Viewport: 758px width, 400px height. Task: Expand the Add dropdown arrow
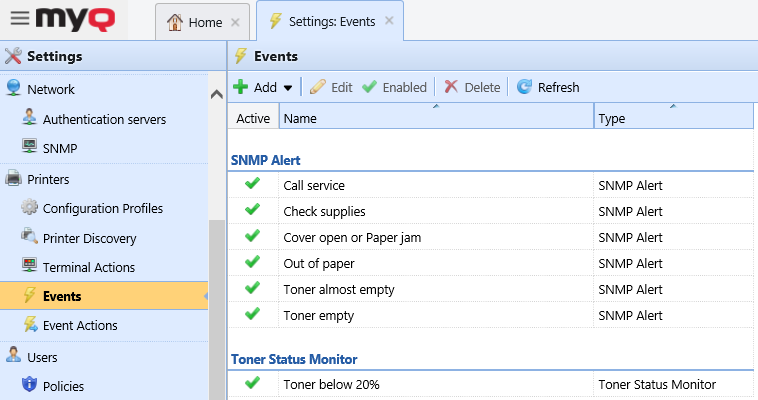[288, 88]
